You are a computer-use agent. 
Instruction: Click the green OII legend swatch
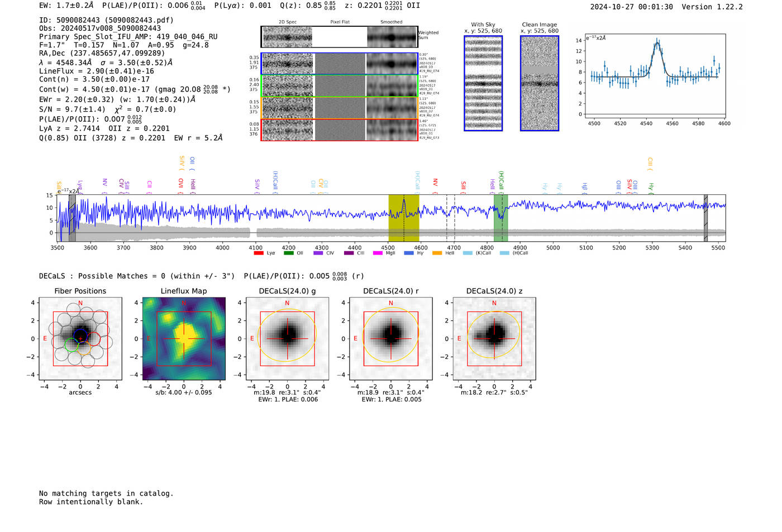[x=288, y=253]
